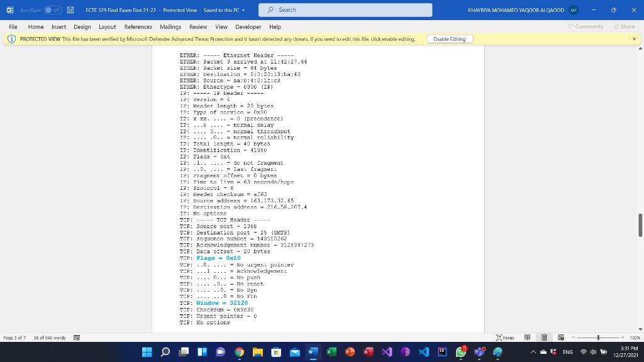This screenshot has height=362, width=644.
Task: Switch to Web Layout view
Action: (x=560, y=337)
